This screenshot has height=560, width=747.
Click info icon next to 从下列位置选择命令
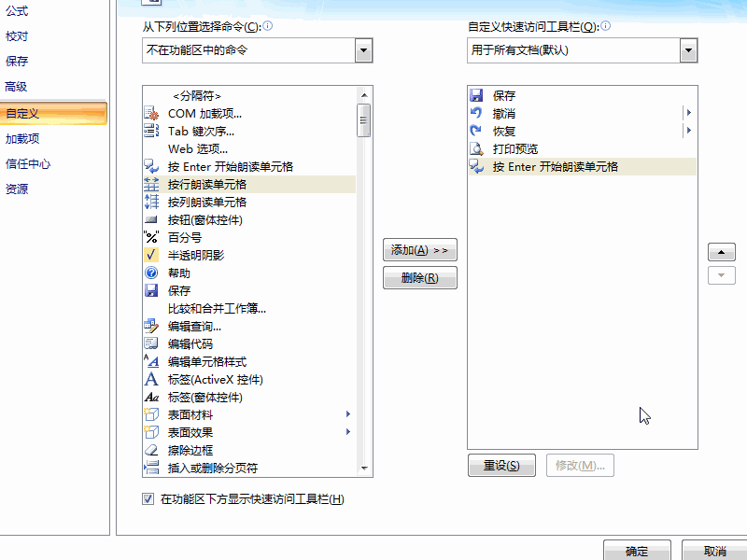[x=268, y=26]
